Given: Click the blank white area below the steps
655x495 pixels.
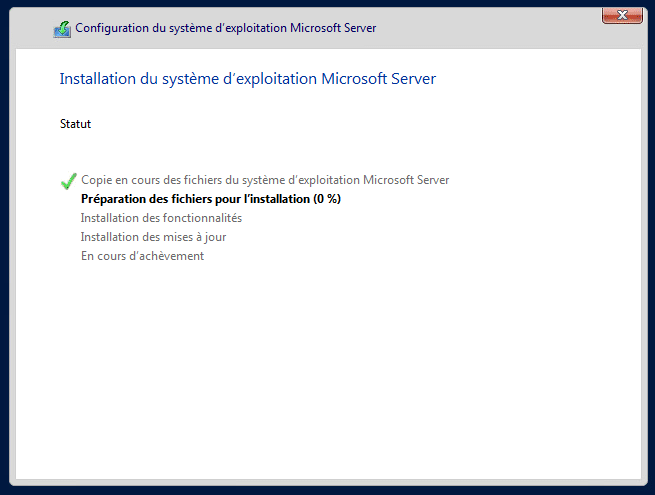Looking at the screenshot, I should coord(330,380).
